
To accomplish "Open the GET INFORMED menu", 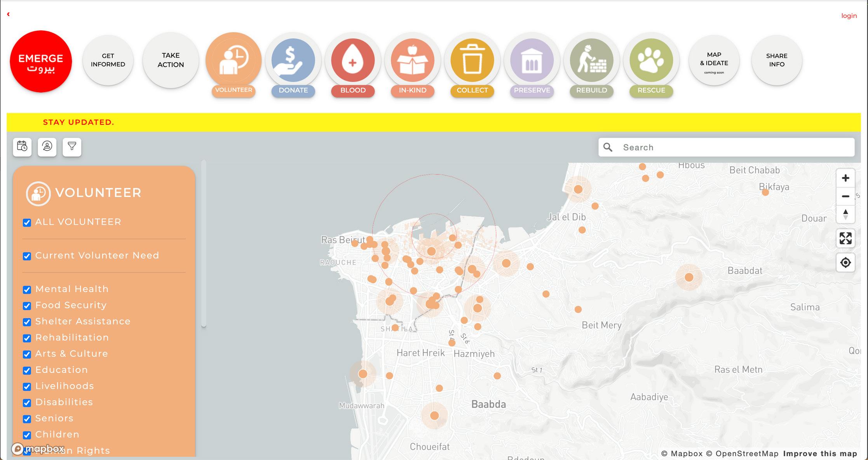I will tap(108, 60).
